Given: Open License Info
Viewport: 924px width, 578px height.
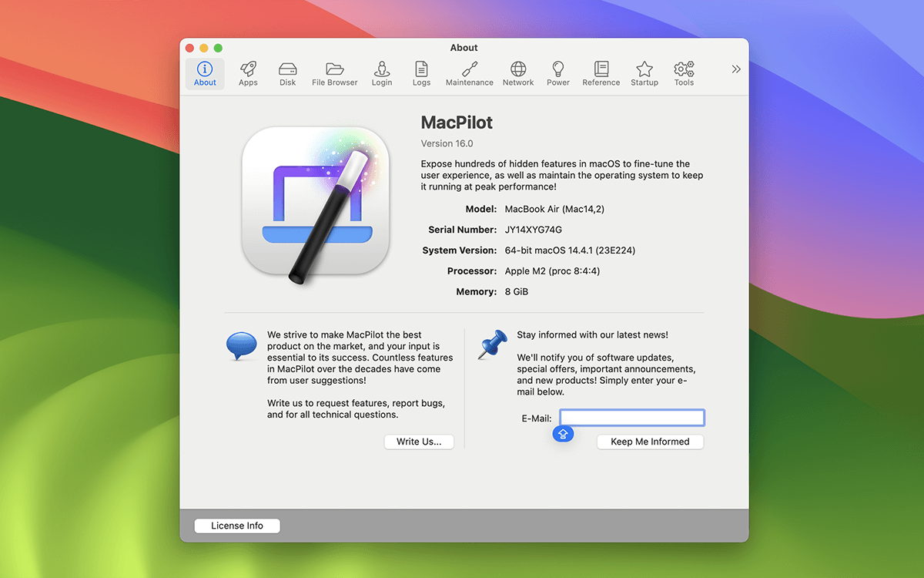Looking at the screenshot, I should coord(237,526).
